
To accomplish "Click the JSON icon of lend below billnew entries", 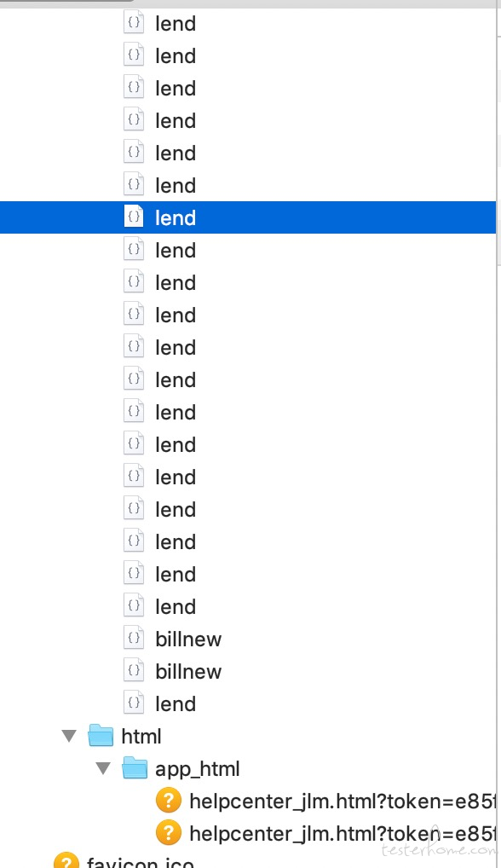I will pyautogui.click(x=134, y=703).
